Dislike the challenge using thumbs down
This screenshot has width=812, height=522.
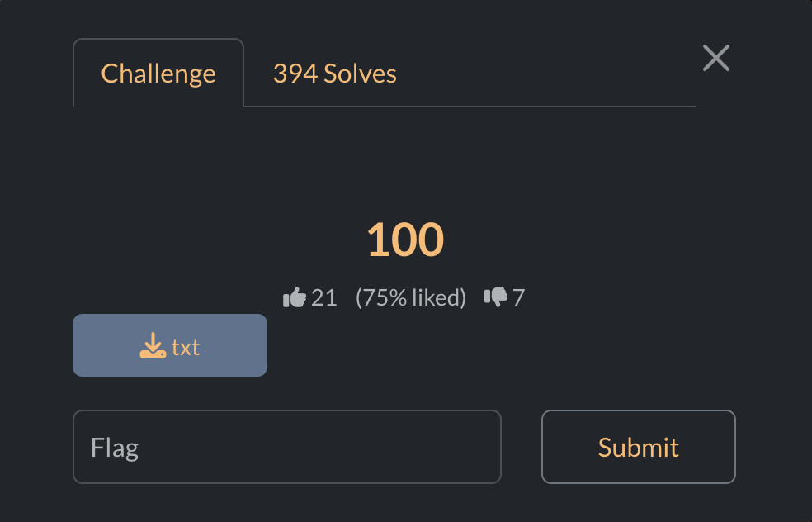497,297
